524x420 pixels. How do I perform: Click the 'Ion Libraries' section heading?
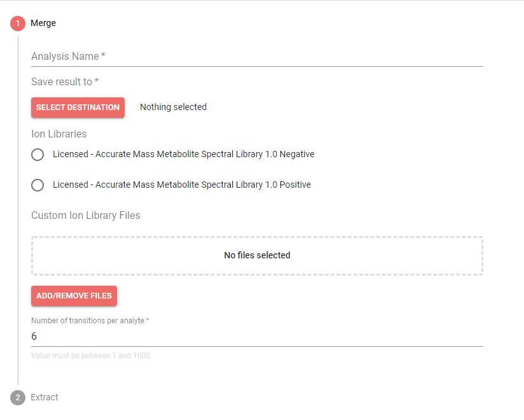tap(59, 134)
